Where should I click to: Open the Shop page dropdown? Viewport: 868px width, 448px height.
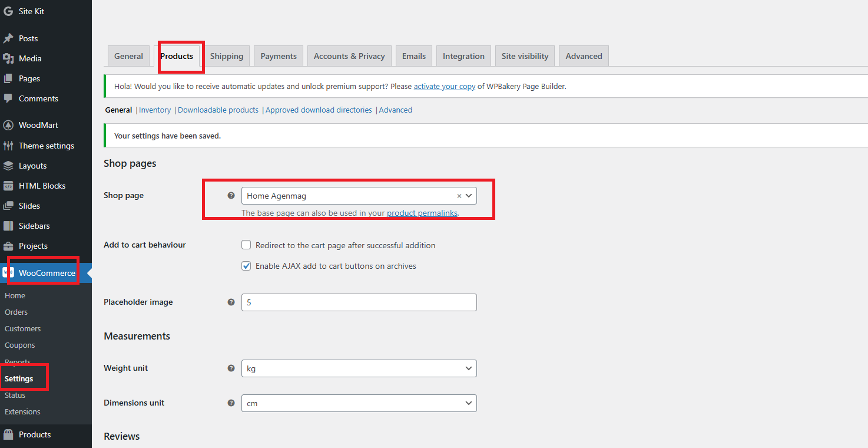(x=359, y=196)
